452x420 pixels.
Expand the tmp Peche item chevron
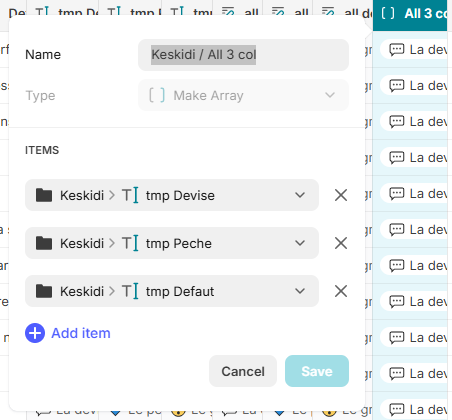tap(300, 243)
